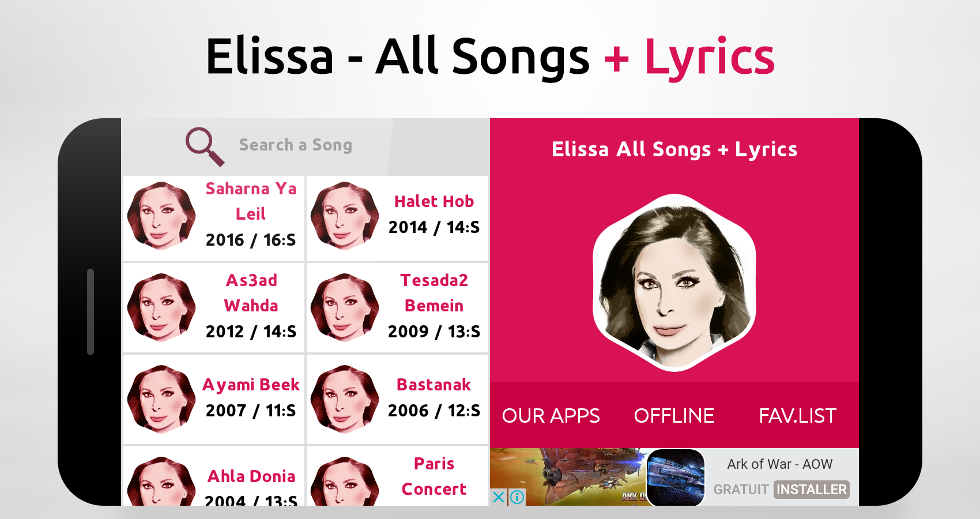Click the Ark of War - AOW title
Screen dimensions: 980x519
(779, 464)
